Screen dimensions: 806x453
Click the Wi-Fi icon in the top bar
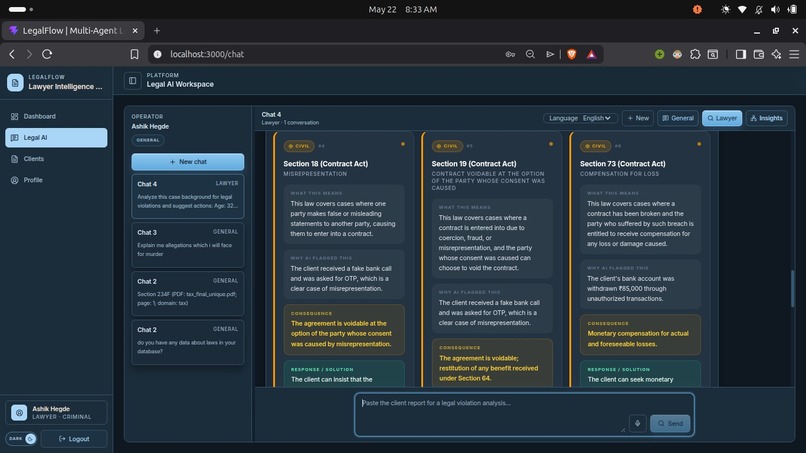[742, 9]
